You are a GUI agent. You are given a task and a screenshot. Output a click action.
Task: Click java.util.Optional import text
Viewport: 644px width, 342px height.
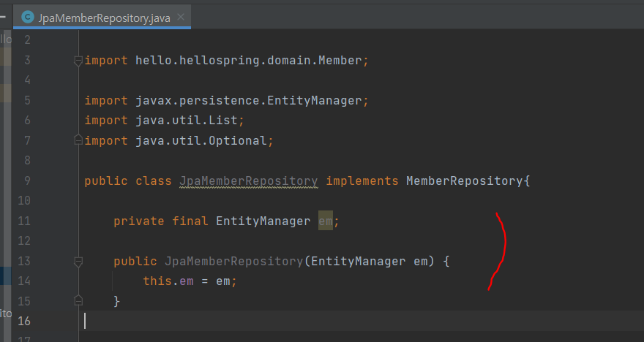[201, 140]
